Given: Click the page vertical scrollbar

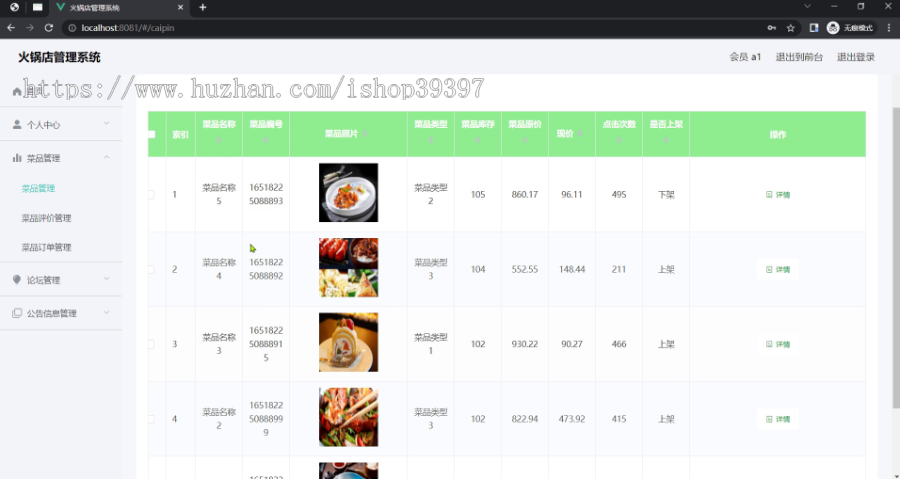Looking at the screenshot, I should coord(896,258).
